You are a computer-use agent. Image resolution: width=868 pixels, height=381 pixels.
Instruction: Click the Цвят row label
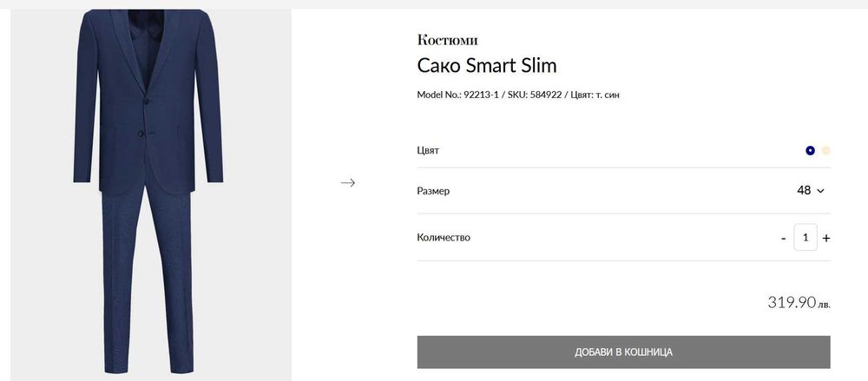pyautogui.click(x=428, y=150)
